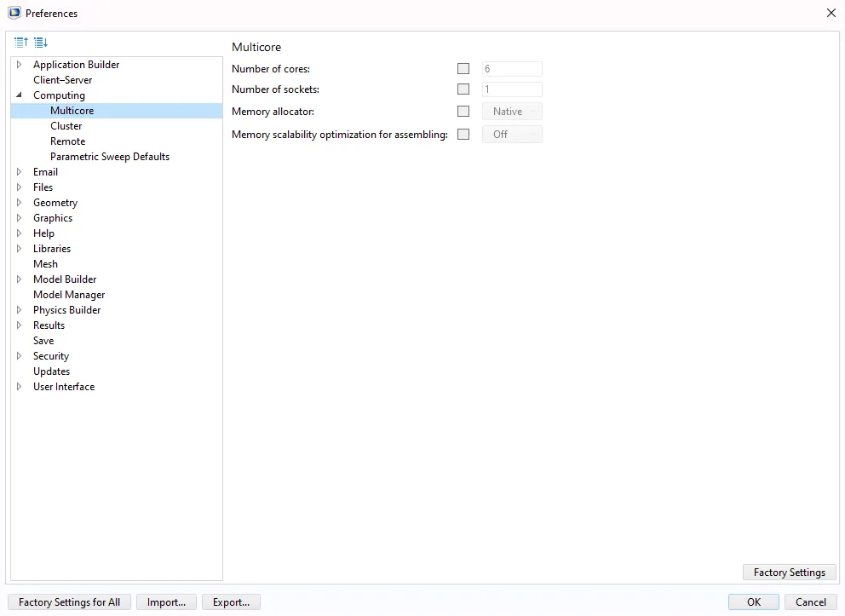
Task: Check Memory scalability optimization for assembling box
Action: tap(463, 134)
